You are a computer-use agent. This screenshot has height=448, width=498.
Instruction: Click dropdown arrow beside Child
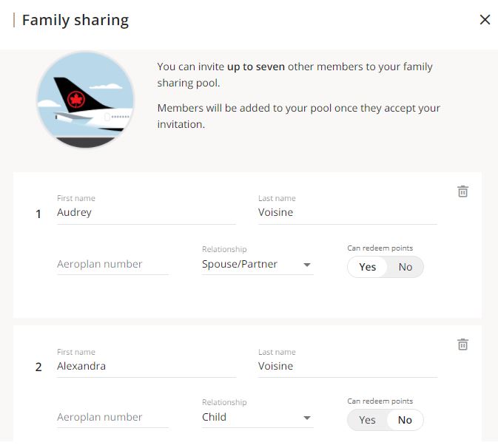point(307,418)
